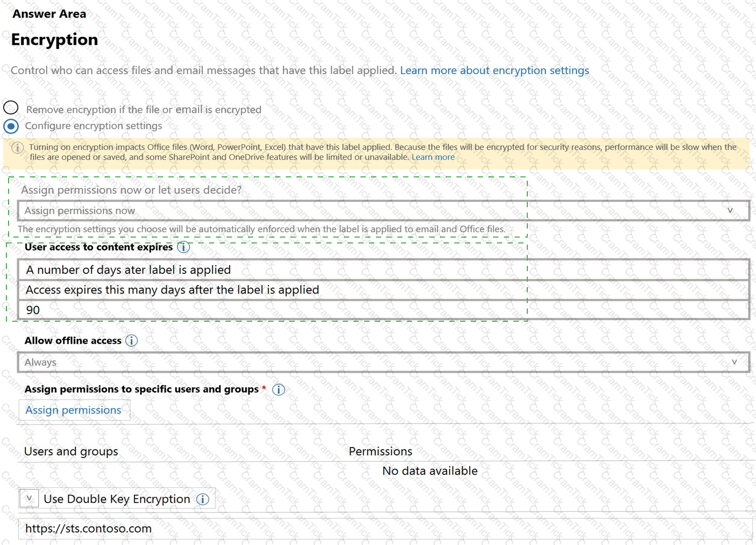Click 'Access expires this many days after' label

click(384, 290)
